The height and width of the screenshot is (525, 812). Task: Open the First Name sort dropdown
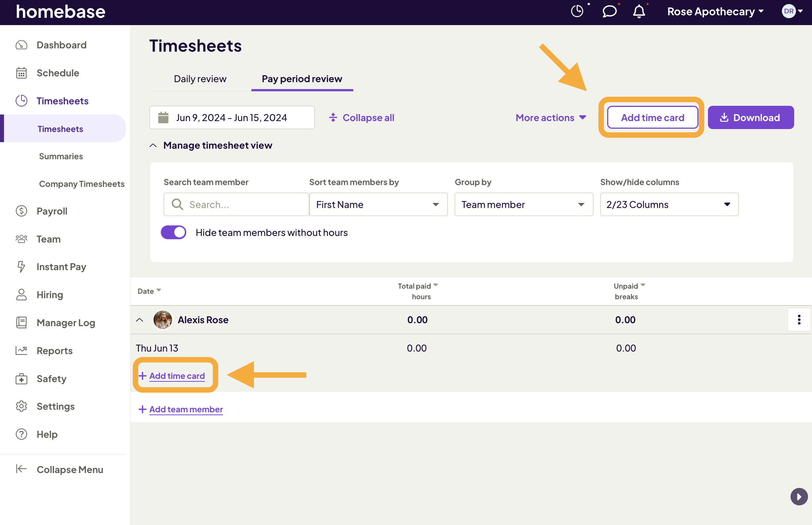378,204
